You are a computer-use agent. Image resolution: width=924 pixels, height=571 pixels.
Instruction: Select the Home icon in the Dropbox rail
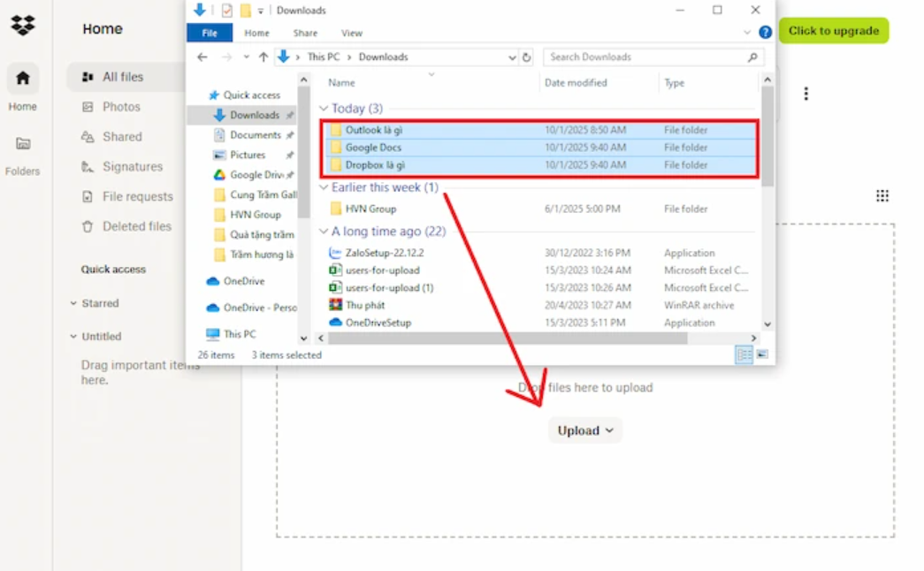pyautogui.click(x=23, y=79)
